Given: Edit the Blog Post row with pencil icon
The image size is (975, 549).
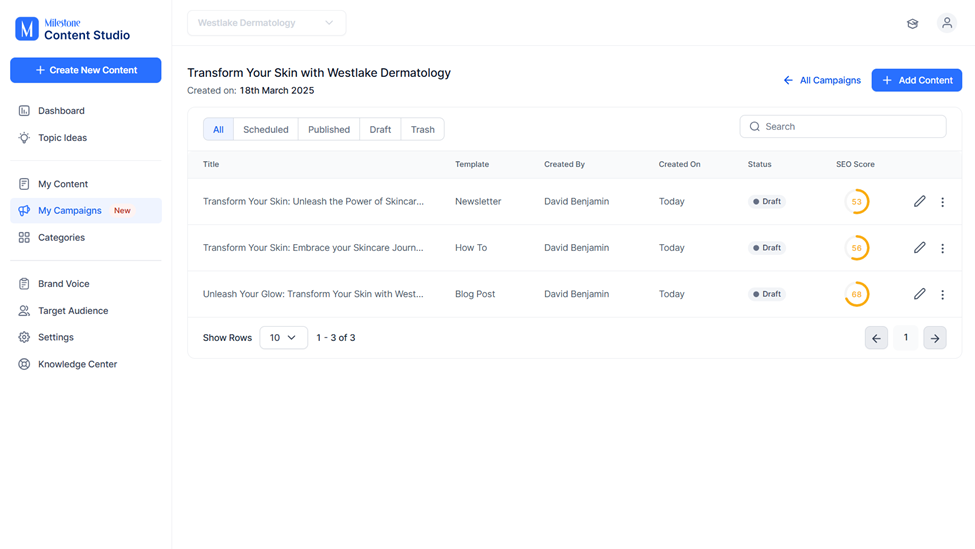Looking at the screenshot, I should [919, 294].
